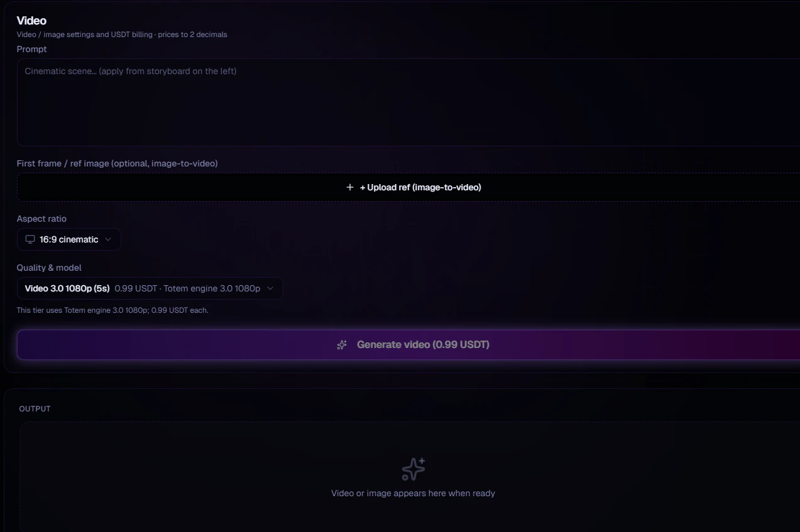Click the Quality & model label
Image resolution: width=800 pixels, height=532 pixels.
[x=49, y=268]
